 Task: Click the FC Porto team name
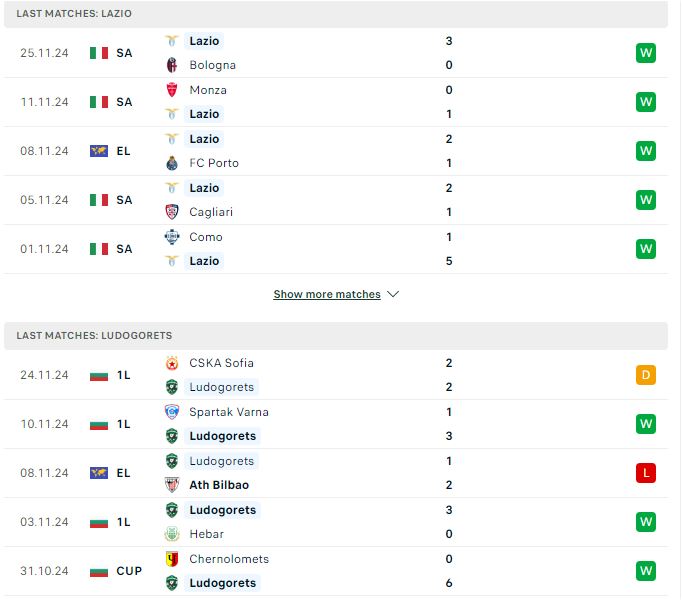tap(214, 163)
